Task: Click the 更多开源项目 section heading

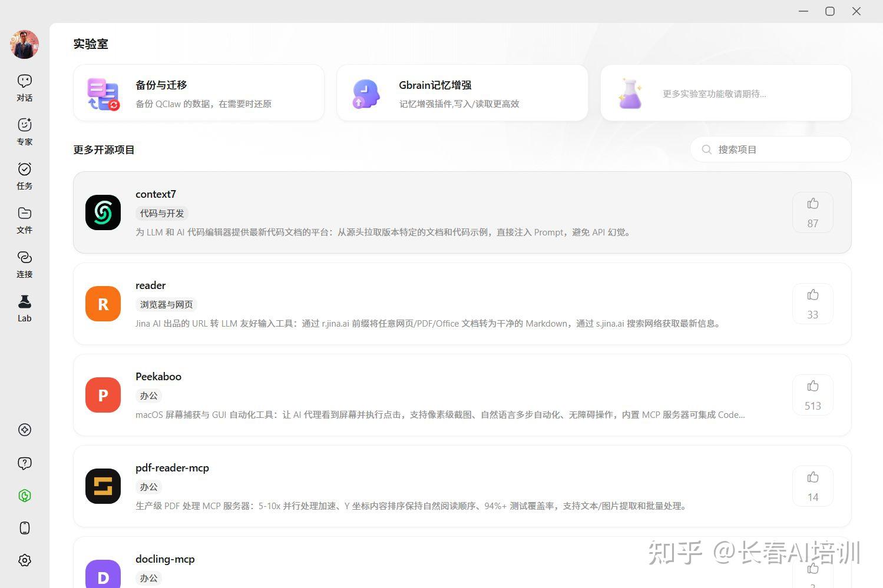Action: coord(104,150)
